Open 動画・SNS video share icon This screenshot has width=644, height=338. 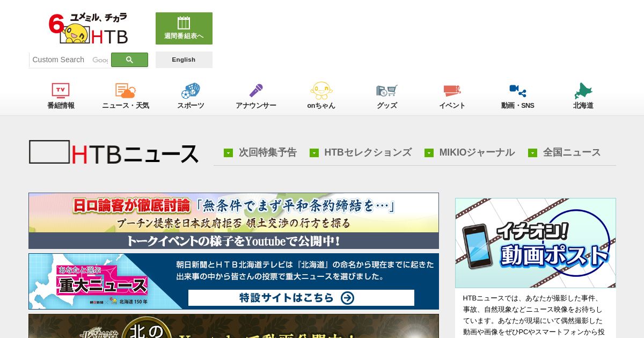click(x=518, y=90)
